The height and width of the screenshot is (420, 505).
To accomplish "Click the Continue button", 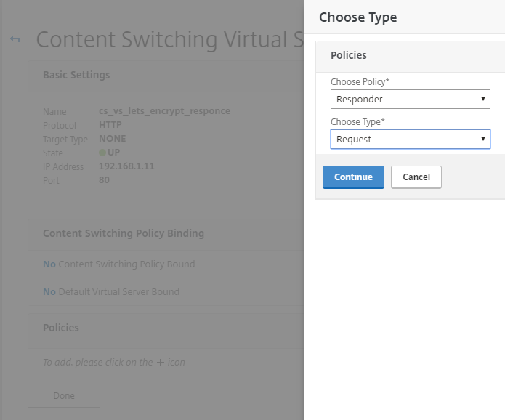I will [353, 177].
